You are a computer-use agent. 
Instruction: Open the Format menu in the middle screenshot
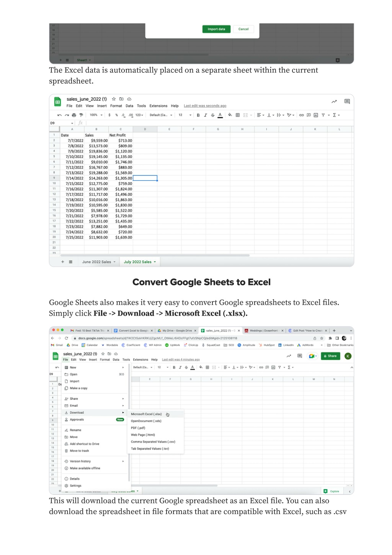pos(116,106)
